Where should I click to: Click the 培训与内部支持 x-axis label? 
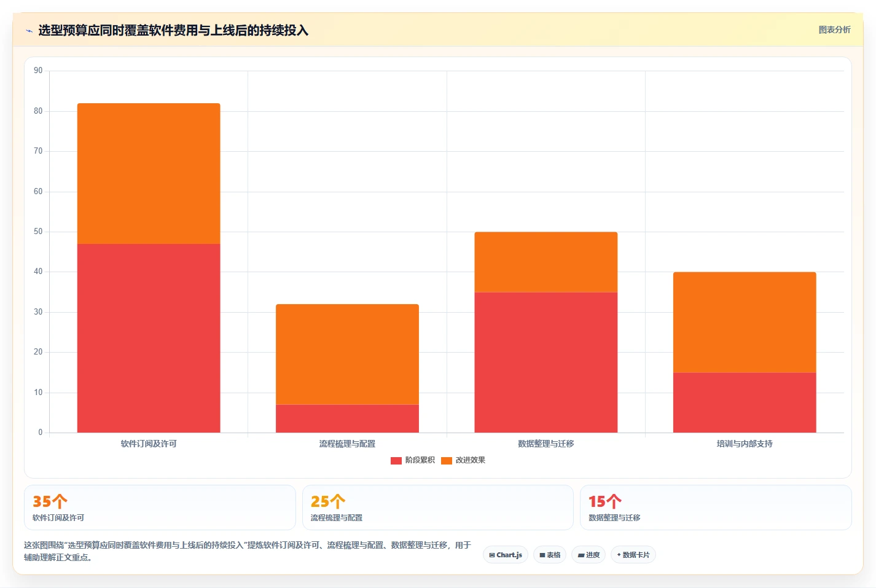(745, 444)
